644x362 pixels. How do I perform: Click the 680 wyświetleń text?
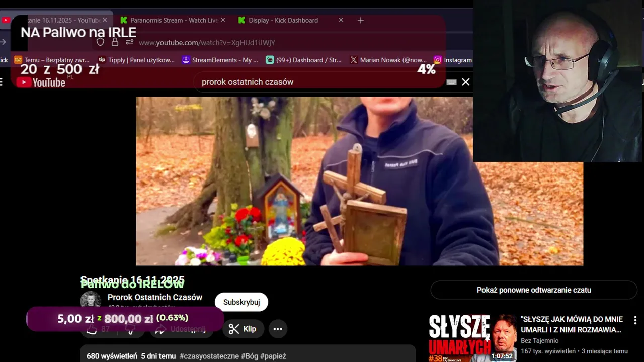click(112, 356)
